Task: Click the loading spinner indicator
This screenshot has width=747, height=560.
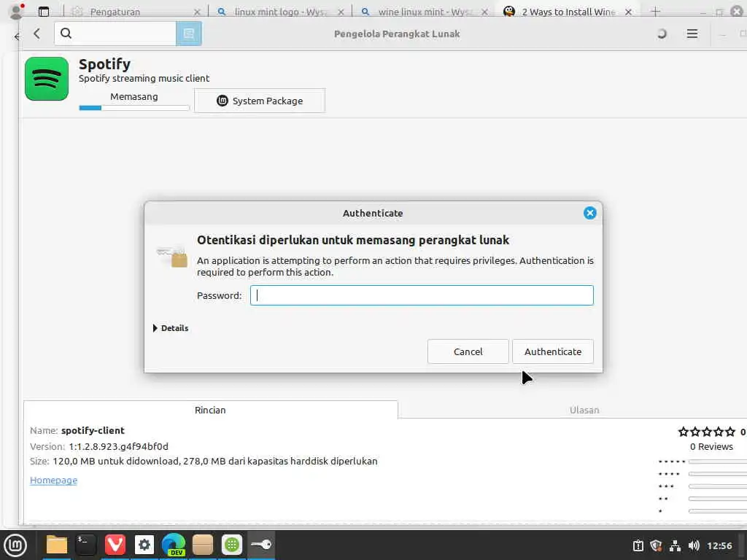Action: (661, 34)
